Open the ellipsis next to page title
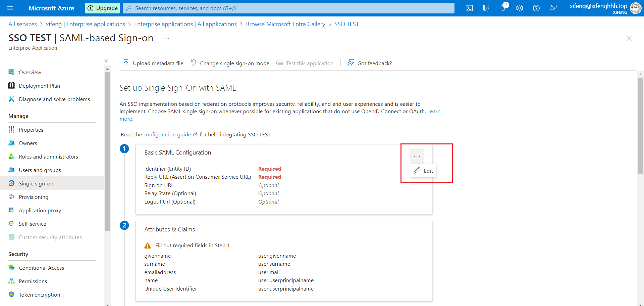Image resolution: width=644 pixels, height=306 pixels. [x=167, y=38]
